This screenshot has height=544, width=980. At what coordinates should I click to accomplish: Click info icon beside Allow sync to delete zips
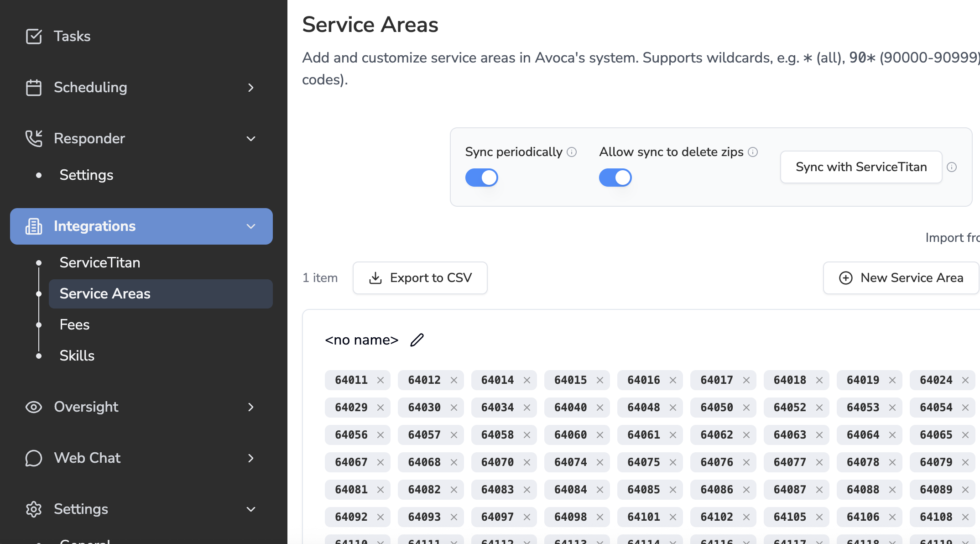pos(753,152)
